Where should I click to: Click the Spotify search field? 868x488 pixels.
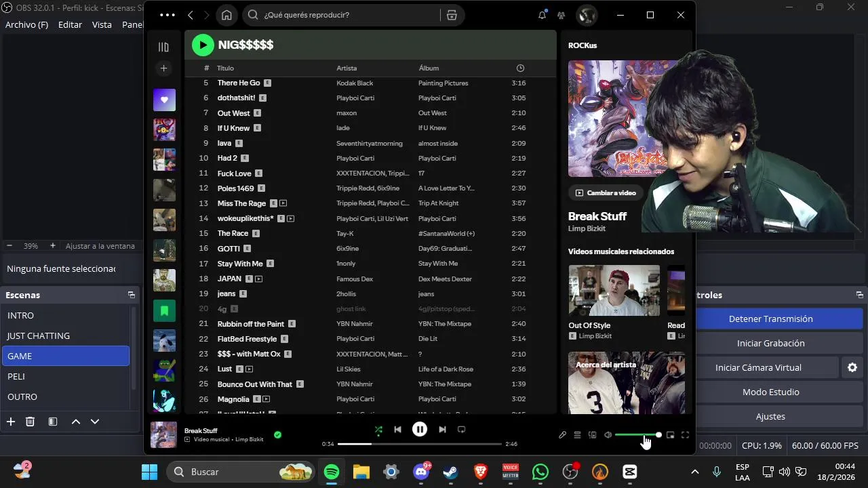pyautogui.click(x=350, y=15)
